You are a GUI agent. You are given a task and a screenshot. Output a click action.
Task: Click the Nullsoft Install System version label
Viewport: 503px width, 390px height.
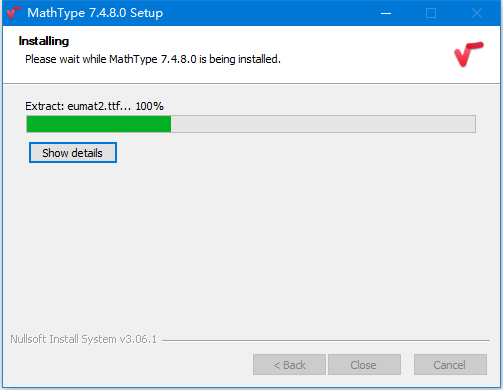[x=83, y=339]
